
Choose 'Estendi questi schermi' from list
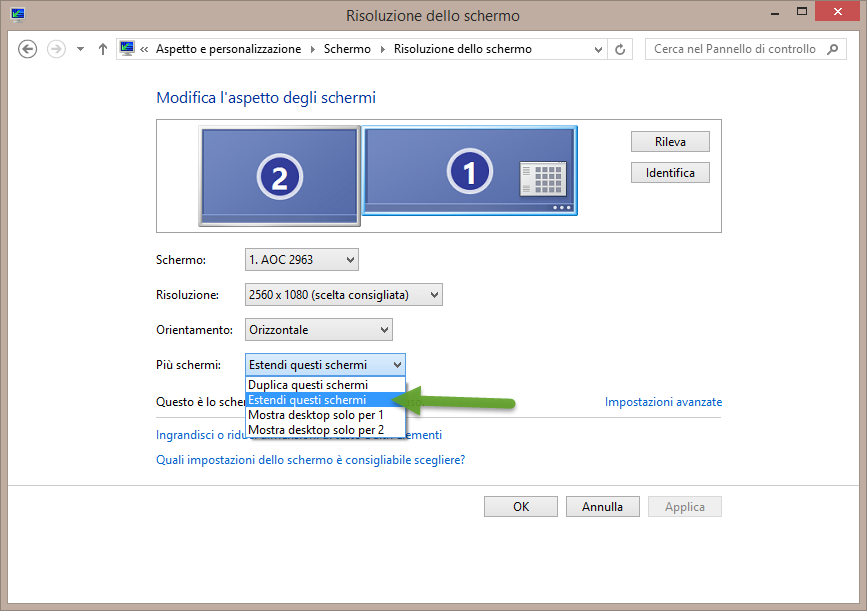coord(308,400)
